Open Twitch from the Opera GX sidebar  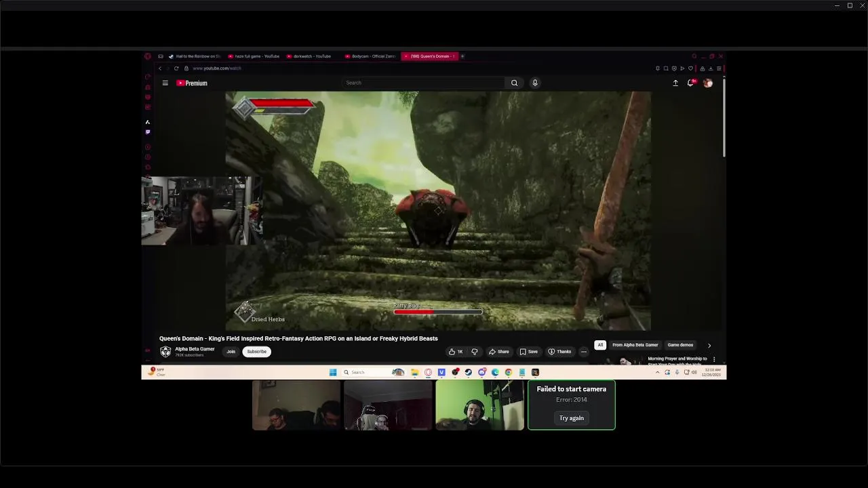click(148, 132)
